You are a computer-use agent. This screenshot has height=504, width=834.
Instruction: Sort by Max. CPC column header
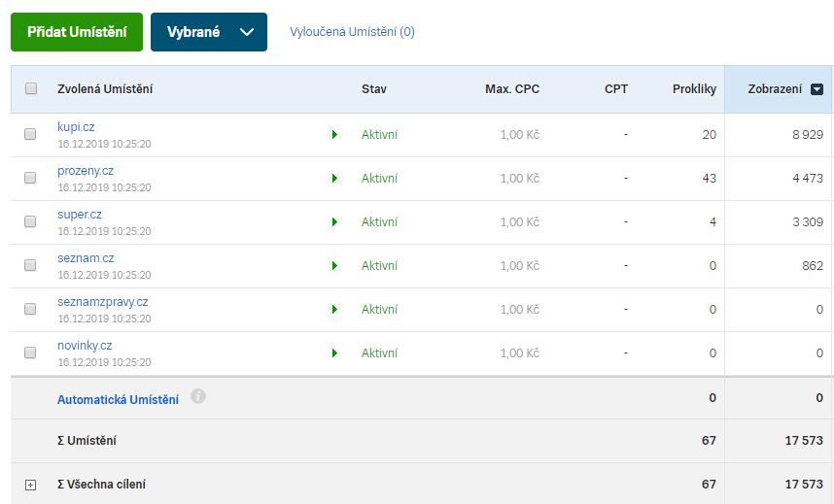point(512,88)
